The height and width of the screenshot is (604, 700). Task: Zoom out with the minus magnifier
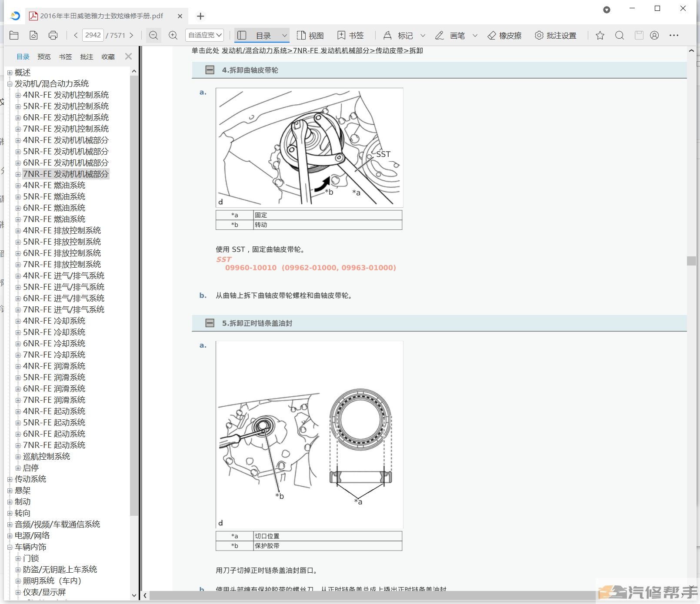pyautogui.click(x=153, y=35)
